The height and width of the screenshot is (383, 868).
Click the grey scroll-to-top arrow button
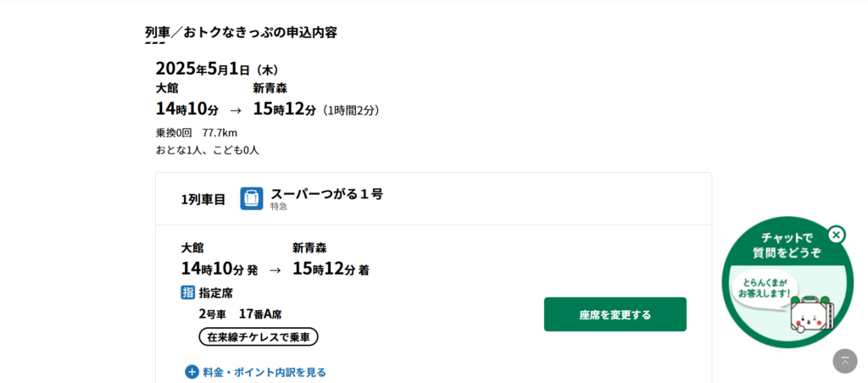coord(844,361)
